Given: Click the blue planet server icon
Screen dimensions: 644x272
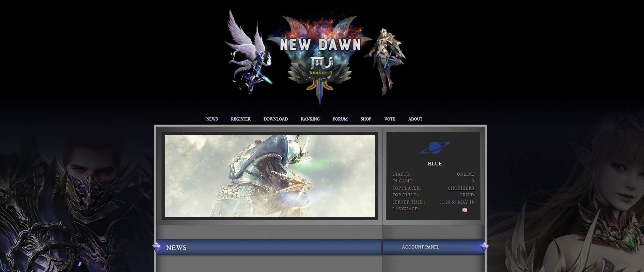Looking at the screenshot, I should 435,148.
